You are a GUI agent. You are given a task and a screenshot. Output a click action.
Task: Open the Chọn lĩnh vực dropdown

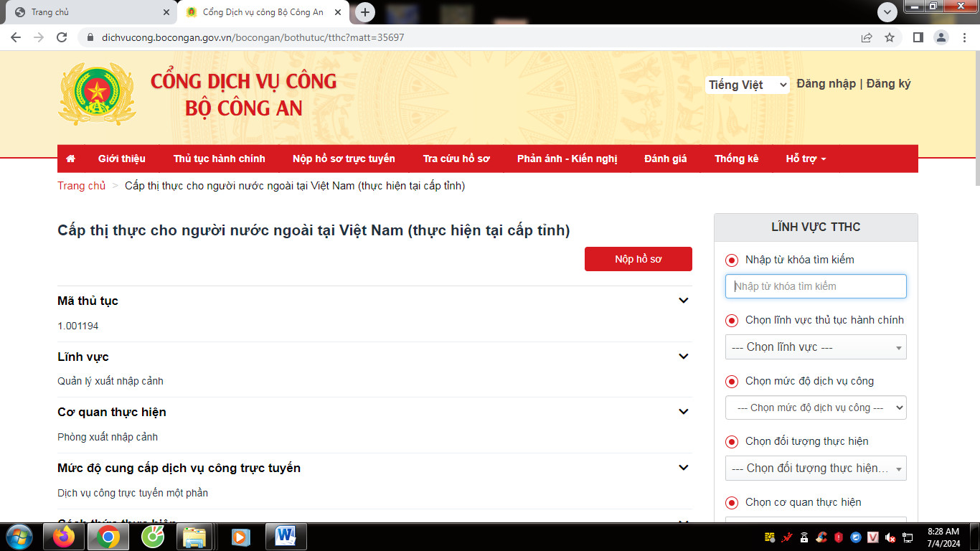pyautogui.click(x=816, y=347)
